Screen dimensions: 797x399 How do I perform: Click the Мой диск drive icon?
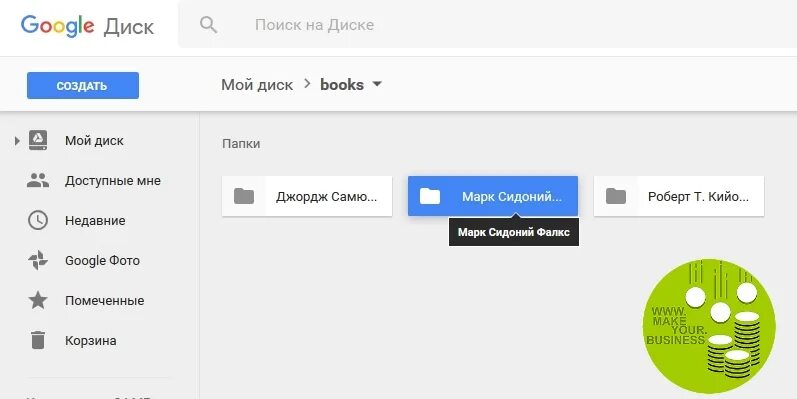click(x=38, y=140)
